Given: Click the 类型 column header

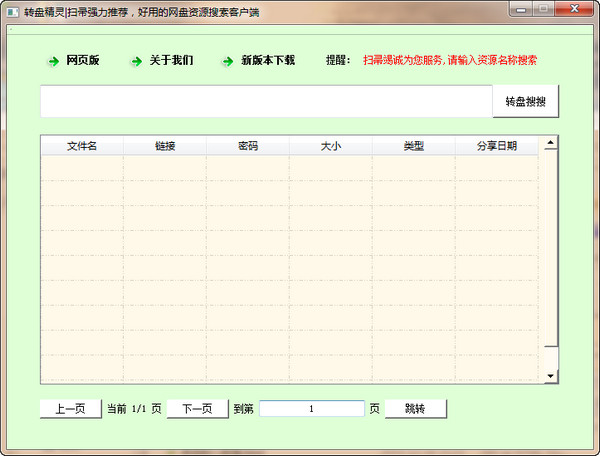Looking at the screenshot, I should click(413, 146).
